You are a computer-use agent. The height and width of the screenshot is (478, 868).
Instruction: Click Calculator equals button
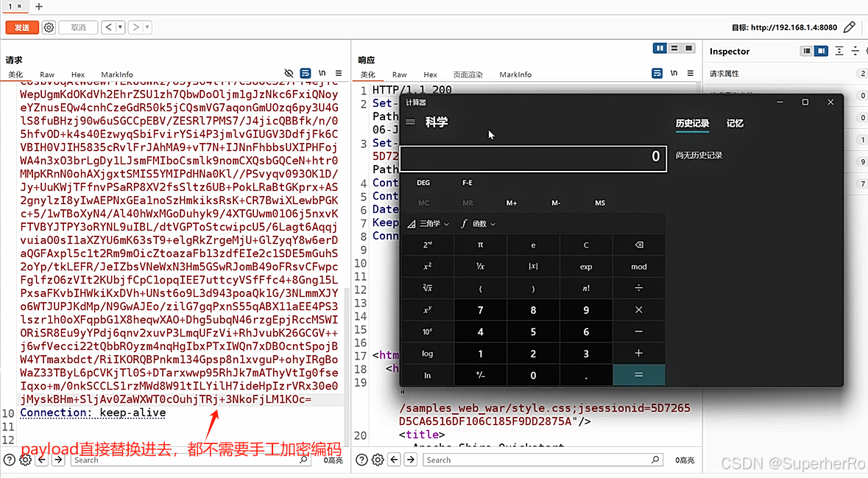[639, 375]
